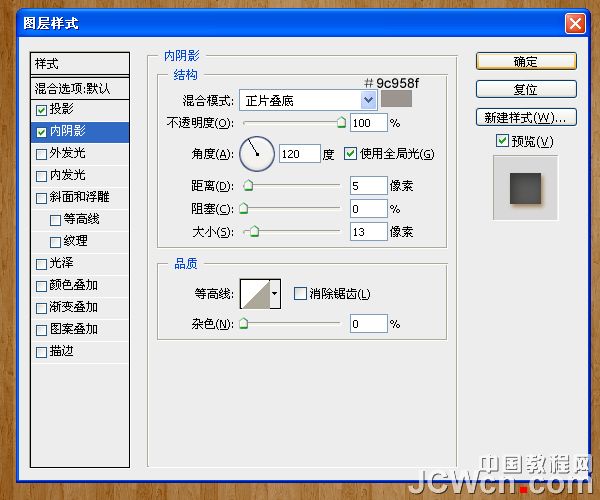Click the 不透明度 opacity slider handle
Viewport: 600px width, 500px height.
click(x=341, y=123)
